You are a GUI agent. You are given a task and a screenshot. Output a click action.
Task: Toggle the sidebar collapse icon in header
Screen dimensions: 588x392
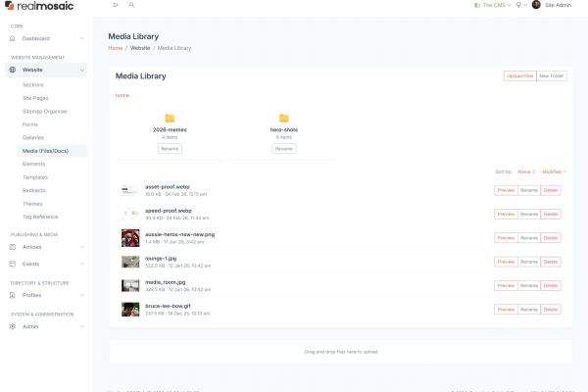pyautogui.click(x=115, y=5)
